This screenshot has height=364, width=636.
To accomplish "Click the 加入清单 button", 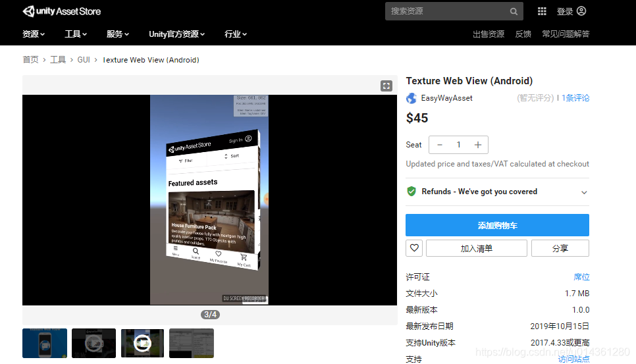I will (x=477, y=248).
